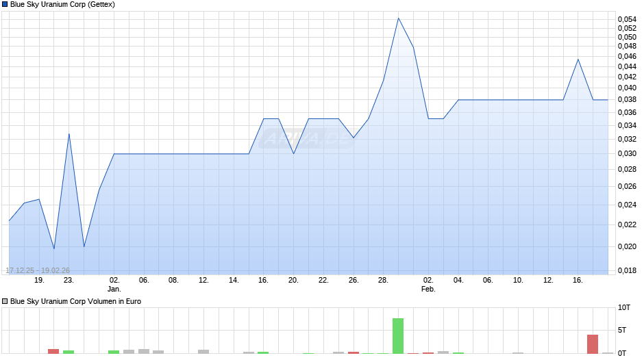Click the x-axis date label '23.'
Screen dimensions: 644x360
pos(69,281)
